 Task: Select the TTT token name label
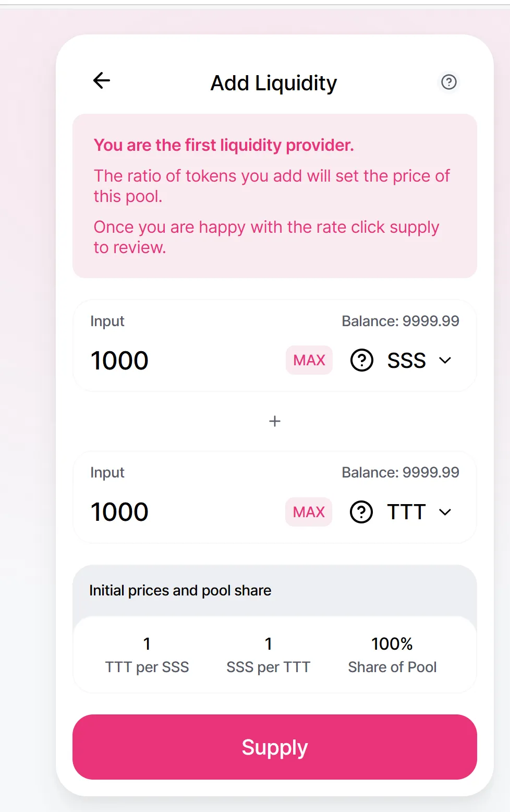tap(406, 512)
